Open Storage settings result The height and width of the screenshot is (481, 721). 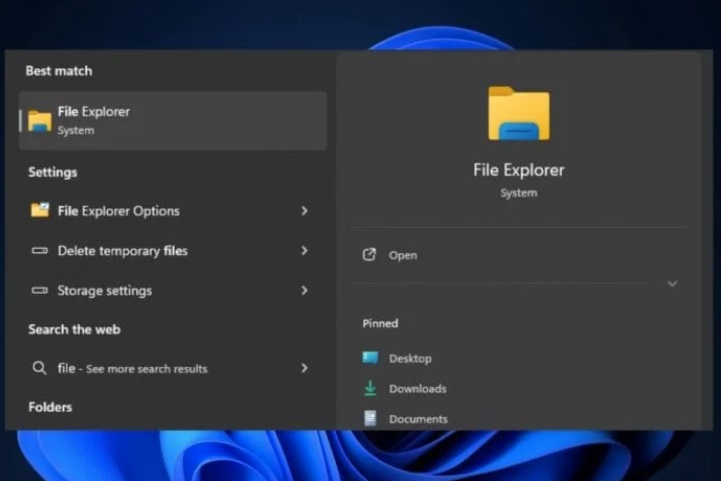[173, 291]
